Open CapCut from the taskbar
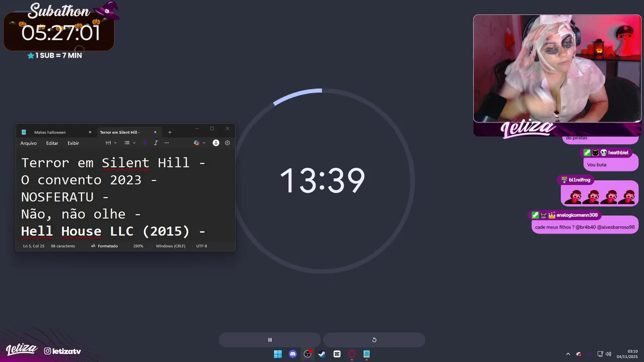Image resolution: width=644 pixels, height=362 pixels. tap(337, 354)
